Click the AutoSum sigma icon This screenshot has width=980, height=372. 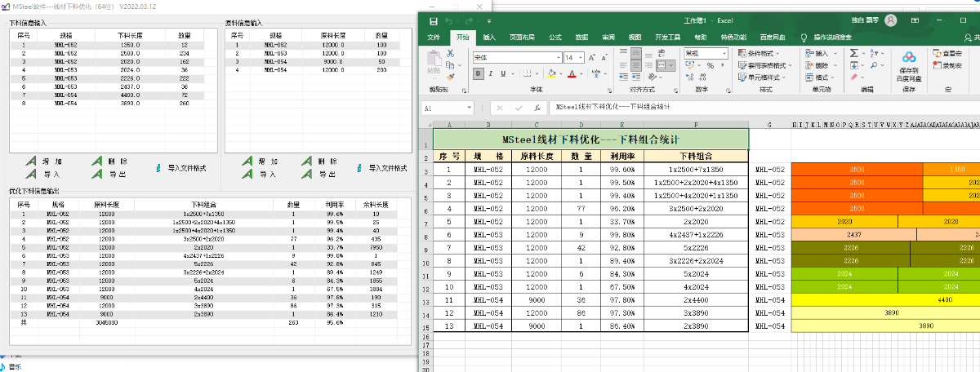point(854,53)
